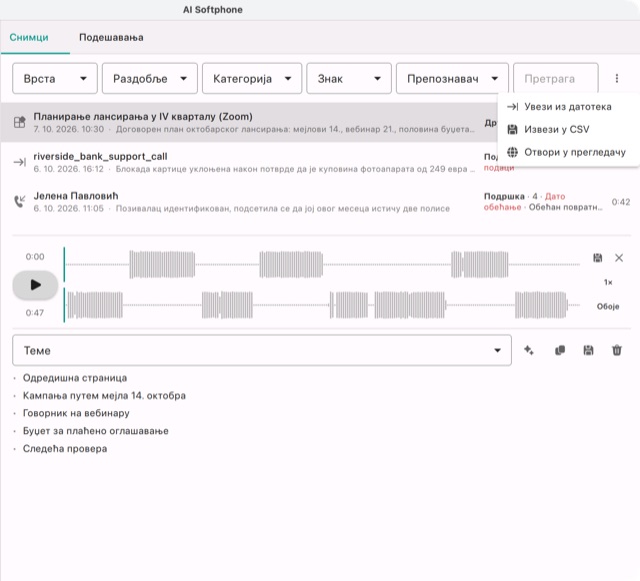Select Увези из датотека menu item
Image resolution: width=640 pixels, height=581 pixels.
[x=568, y=107]
